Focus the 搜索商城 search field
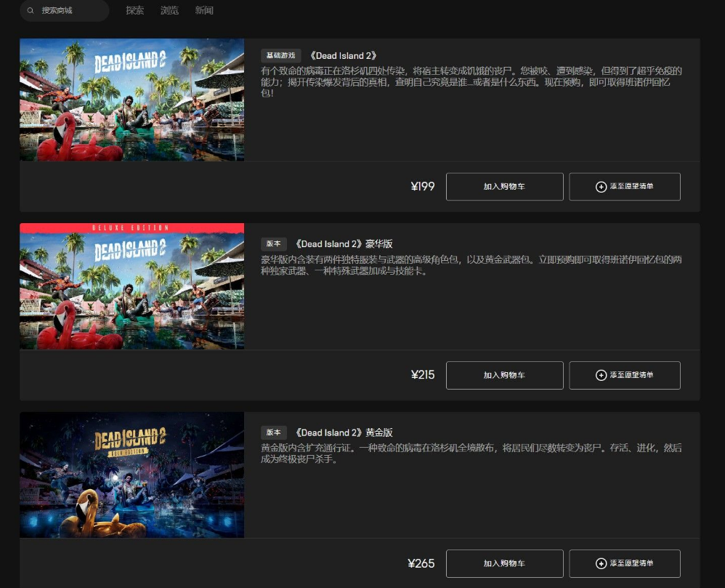 point(64,10)
